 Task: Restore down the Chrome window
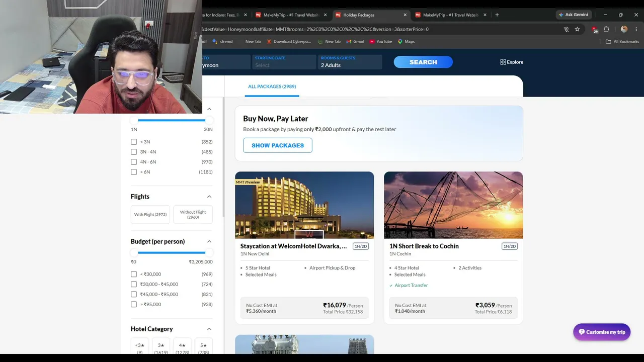pos(621,15)
